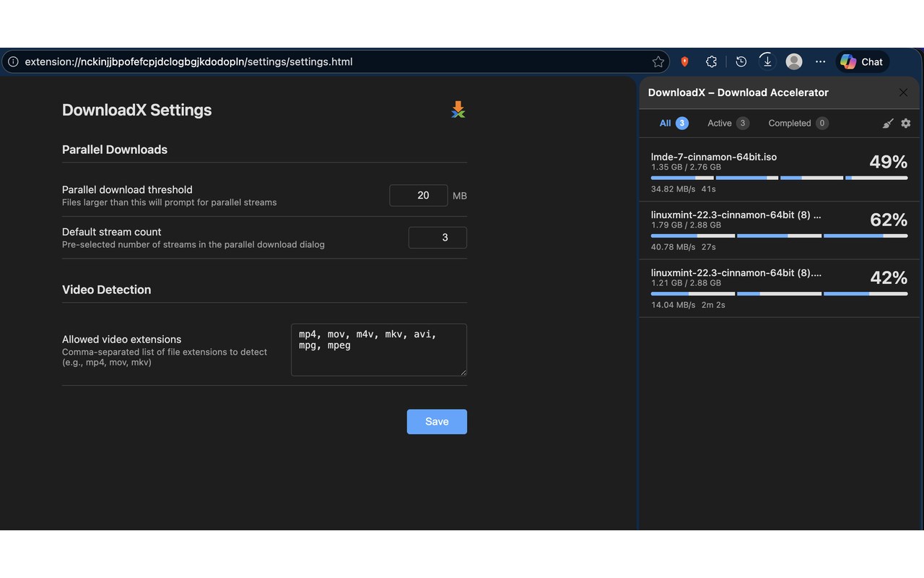Click the 2m 2s remaining time
The height and width of the screenshot is (578, 924).
point(713,305)
